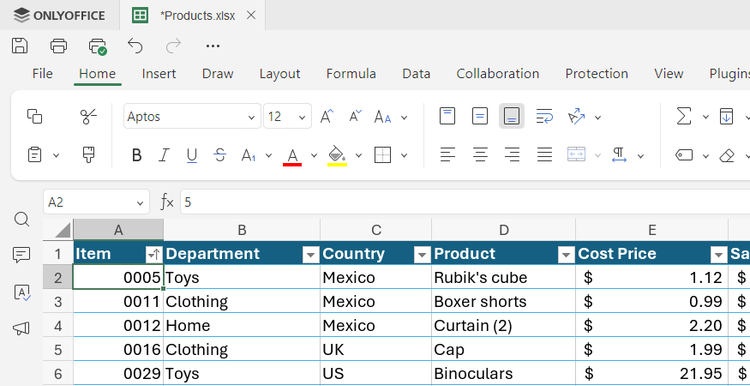Image resolution: width=750 pixels, height=386 pixels.
Task: Apply the yellow fill color
Action: click(x=337, y=156)
